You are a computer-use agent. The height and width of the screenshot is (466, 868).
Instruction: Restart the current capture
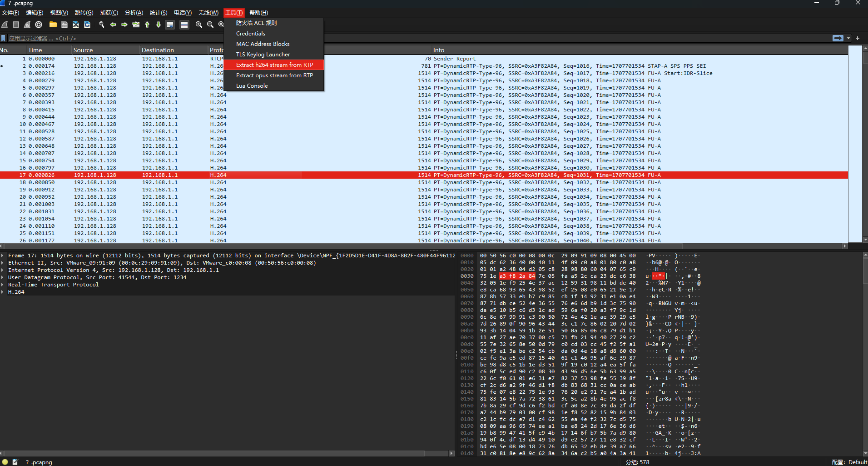click(x=27, y=25)
